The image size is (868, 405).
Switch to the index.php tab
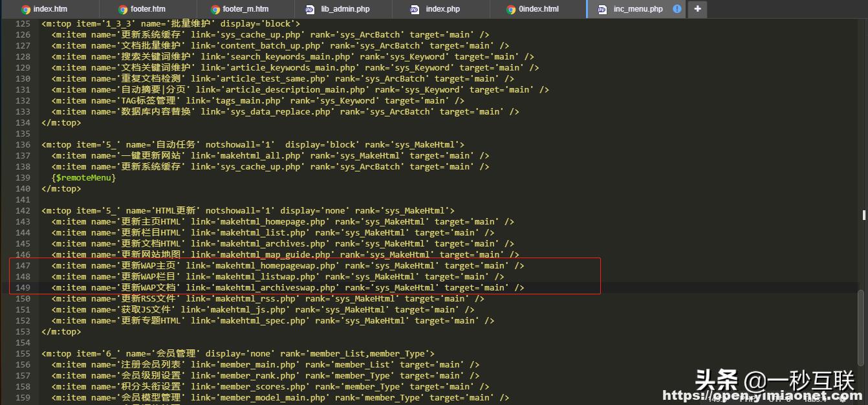(x=442, y=9)
